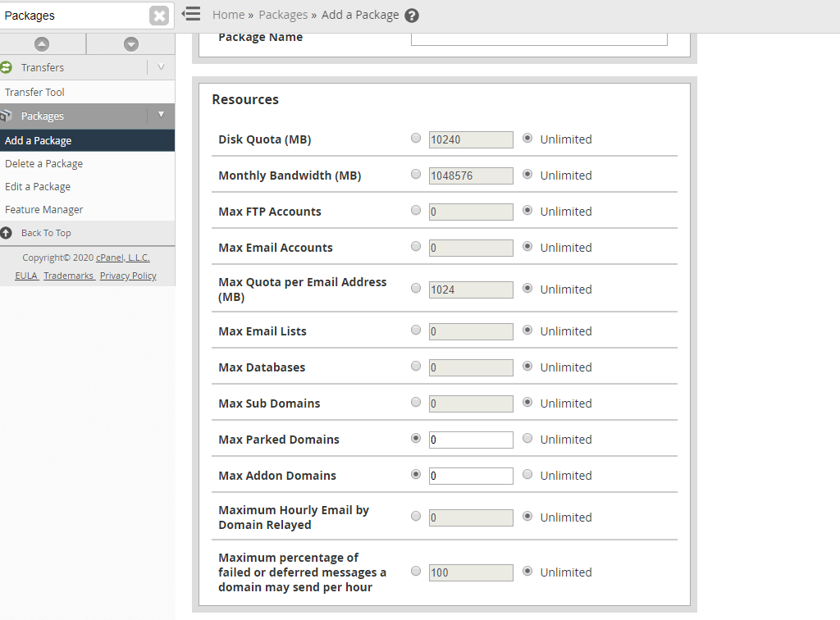Open the EULA link
This screenshot has height=620, width=840.
(25, 276)
